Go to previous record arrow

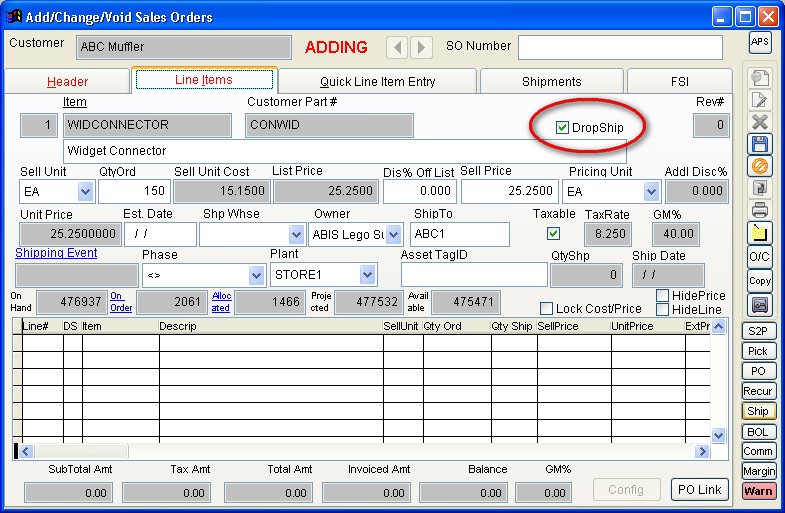tap(397, 47)
